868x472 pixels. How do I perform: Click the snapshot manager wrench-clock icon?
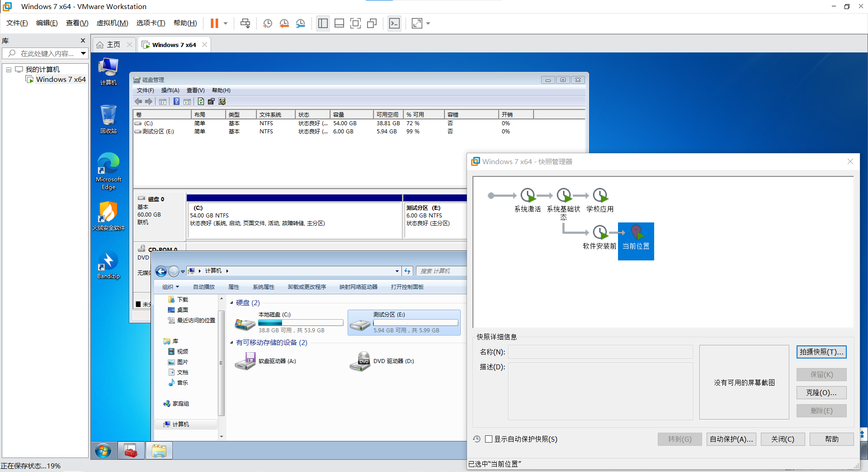(300, 23)
